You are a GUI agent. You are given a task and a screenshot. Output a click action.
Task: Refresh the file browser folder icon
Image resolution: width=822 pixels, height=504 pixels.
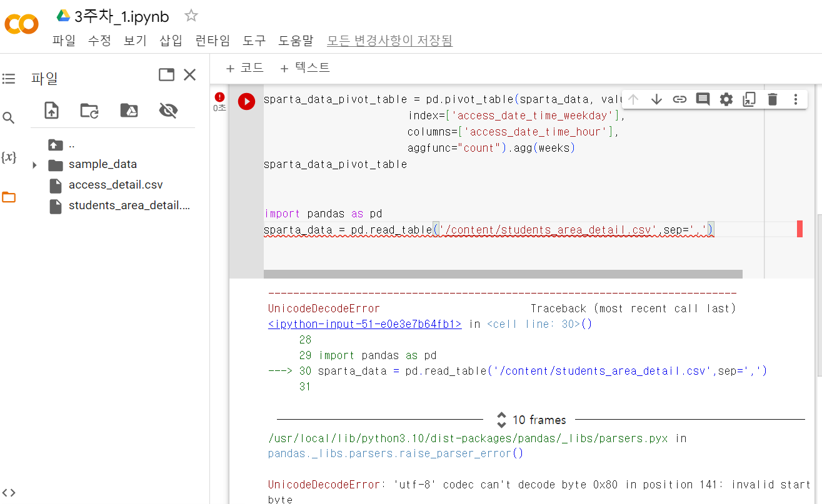point(89,111)
